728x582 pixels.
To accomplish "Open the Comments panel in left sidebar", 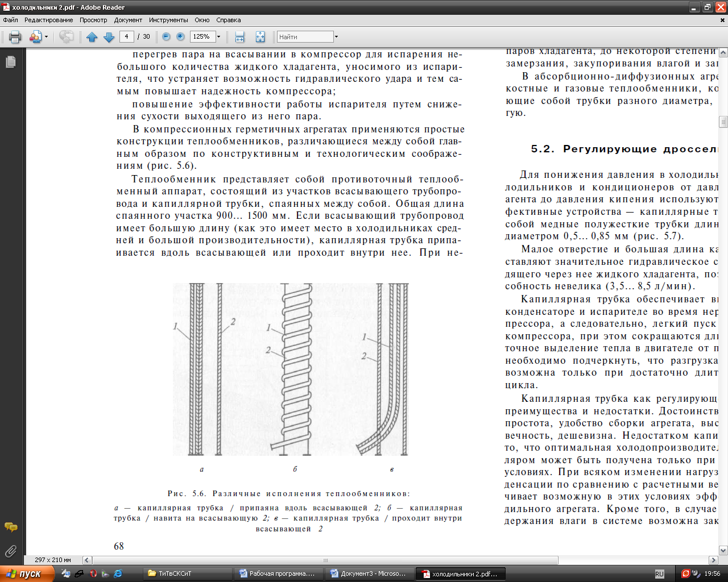I will point(10,527).
